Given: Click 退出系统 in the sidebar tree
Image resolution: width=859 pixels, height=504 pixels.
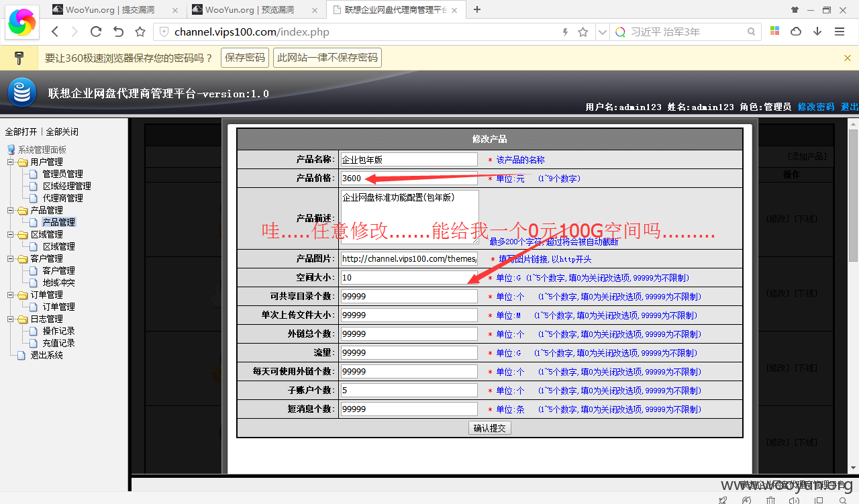Looking at the screenshot, I should [x=46, y=355].
